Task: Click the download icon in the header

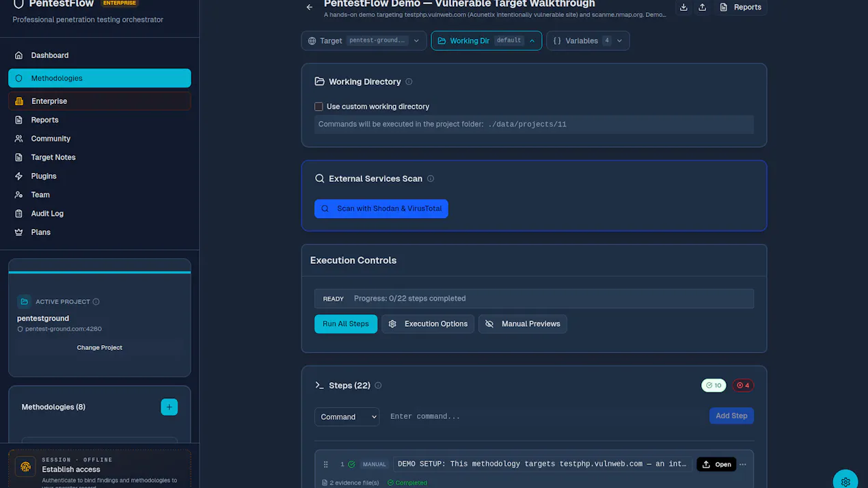Action: point(683,7)
